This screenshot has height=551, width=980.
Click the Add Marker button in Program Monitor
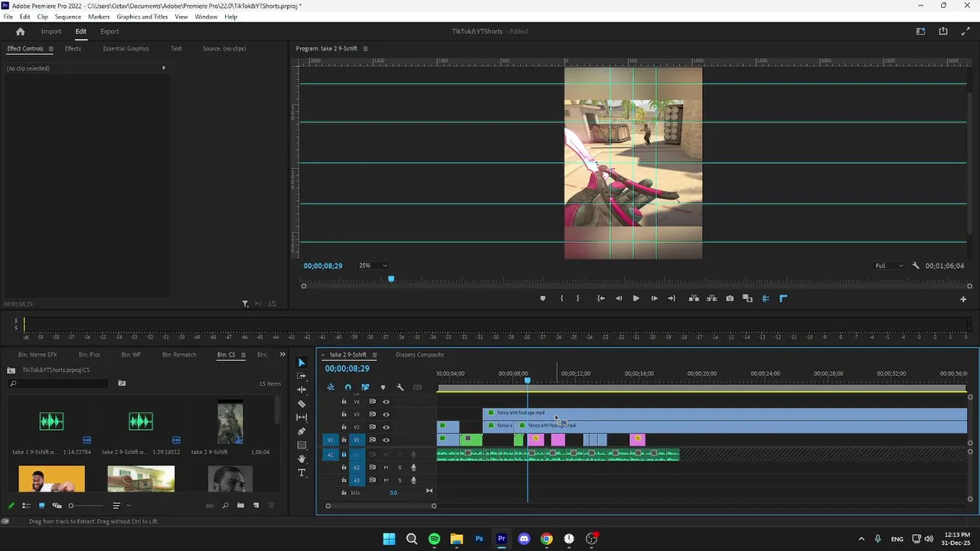point(543,298)
